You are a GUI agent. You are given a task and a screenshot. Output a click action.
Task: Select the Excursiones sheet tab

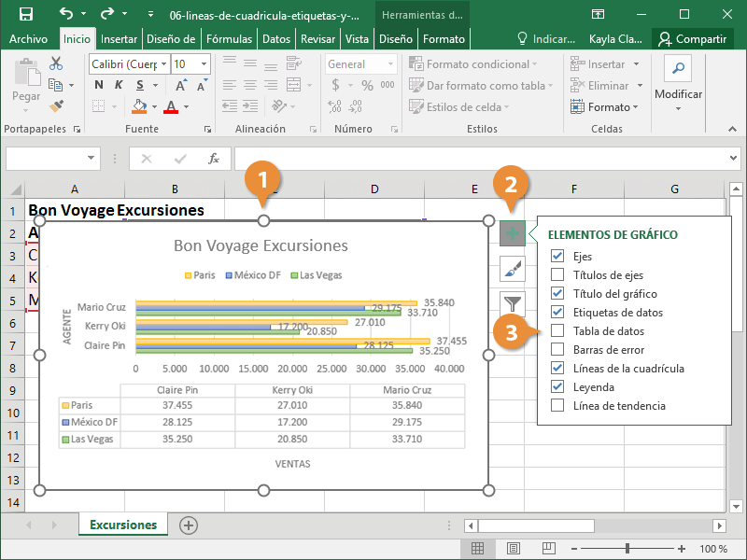[123, 525]
